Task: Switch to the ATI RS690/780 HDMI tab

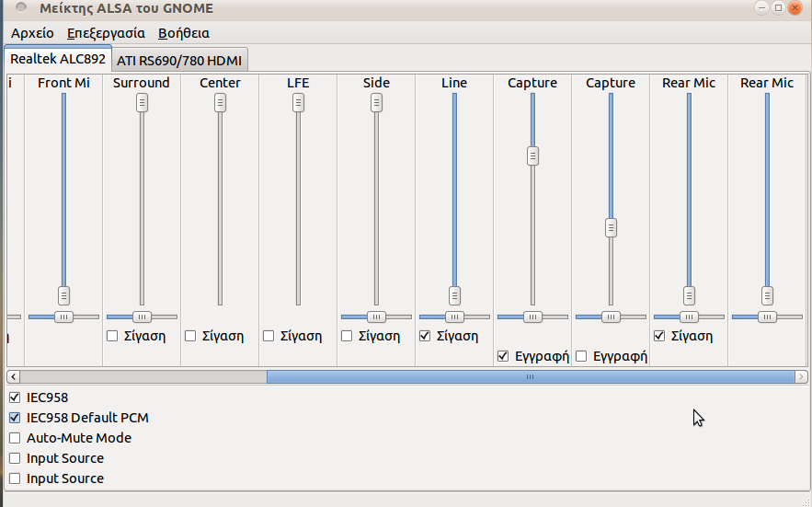Action: point(180,60)
